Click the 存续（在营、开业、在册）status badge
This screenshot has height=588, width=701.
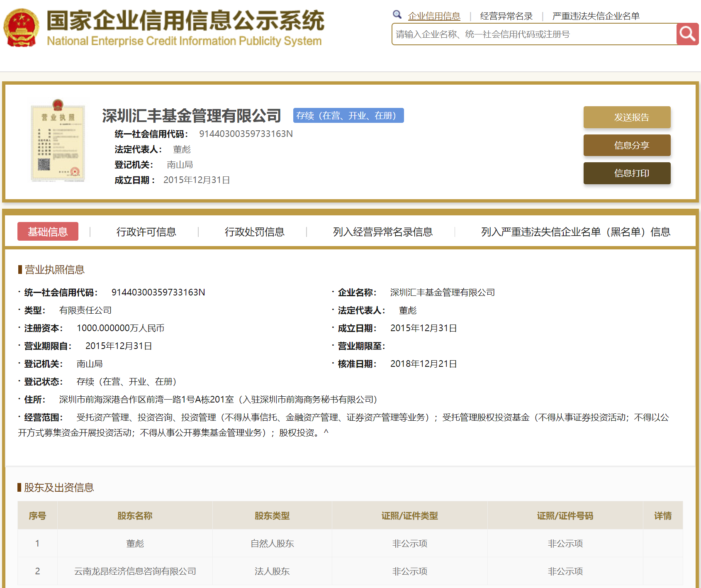(348, 115)
